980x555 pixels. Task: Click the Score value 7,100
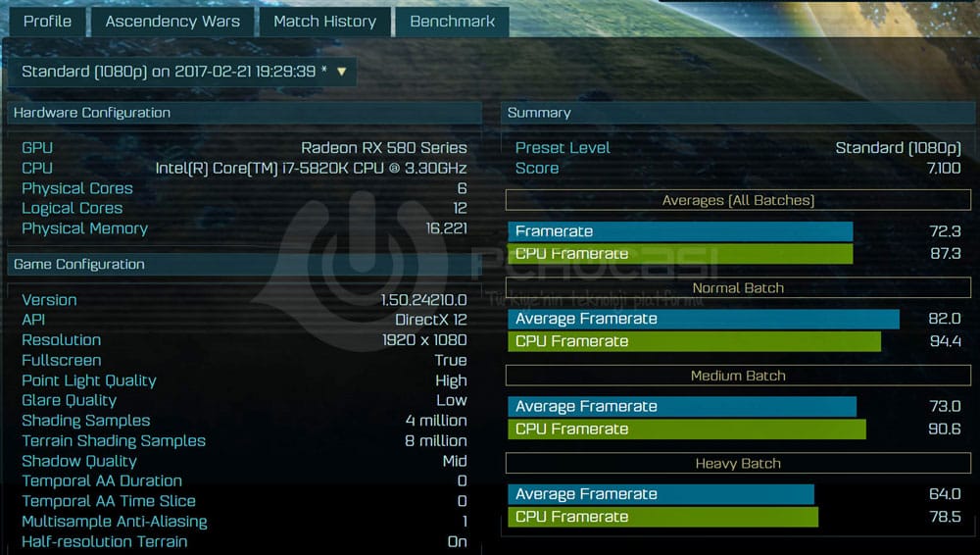coord(943,168)
